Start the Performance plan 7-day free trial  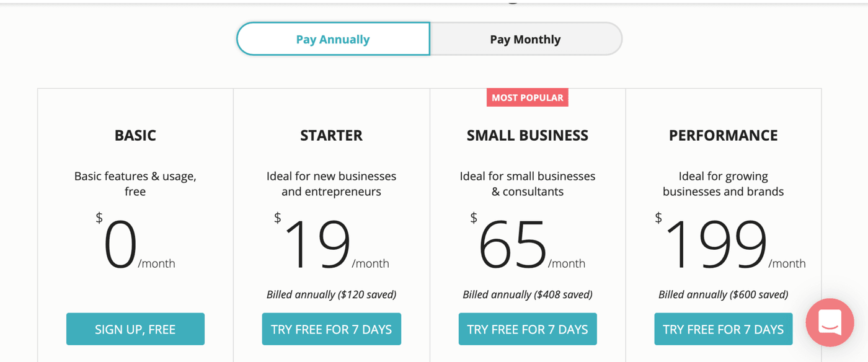(724, 329)
